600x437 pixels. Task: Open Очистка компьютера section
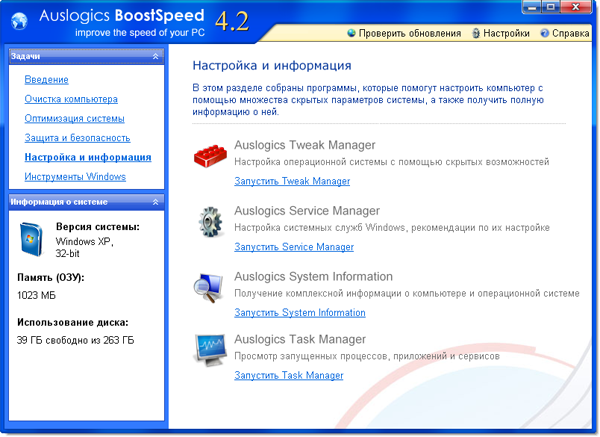[x=71, y=99]
